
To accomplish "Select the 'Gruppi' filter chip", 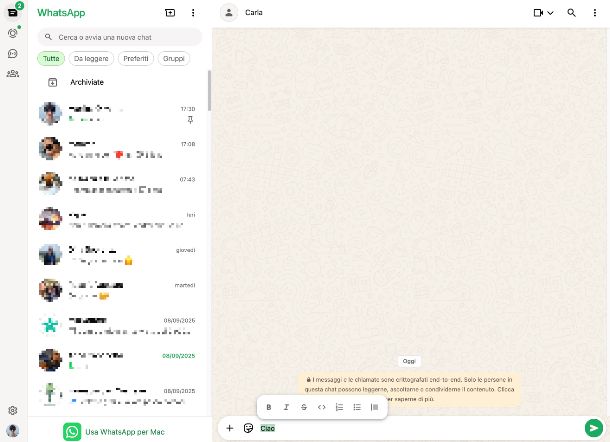I will pos(174,59).
